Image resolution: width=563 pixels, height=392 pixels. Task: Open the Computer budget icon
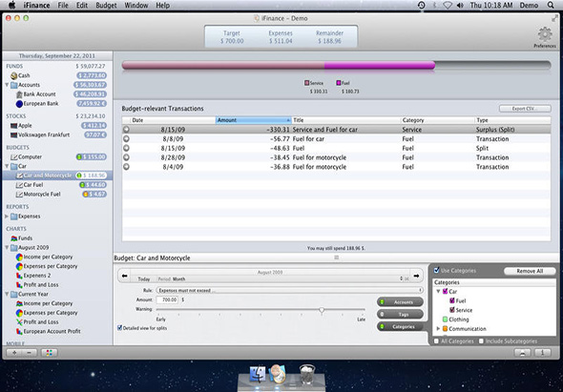14,156
